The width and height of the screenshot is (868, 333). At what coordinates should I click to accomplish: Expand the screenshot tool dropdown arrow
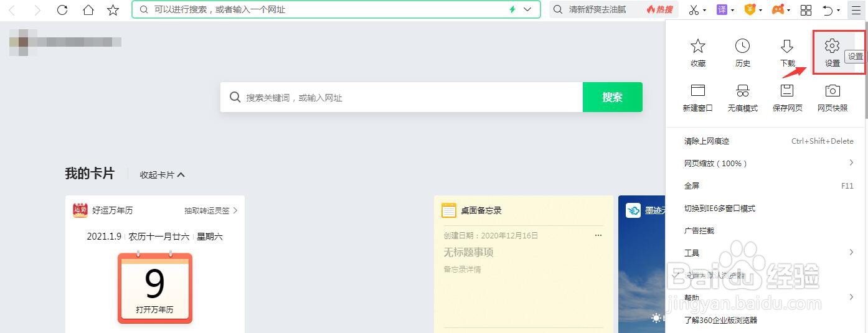[705, 11]
